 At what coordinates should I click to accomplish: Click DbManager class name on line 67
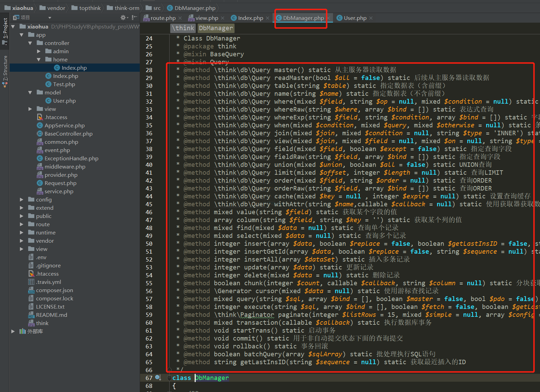212,378
